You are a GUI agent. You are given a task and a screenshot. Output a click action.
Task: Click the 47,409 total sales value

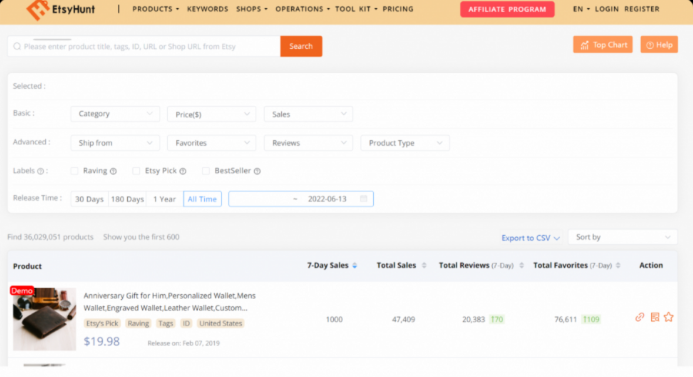pyautogui.click(x=404, y=319)
